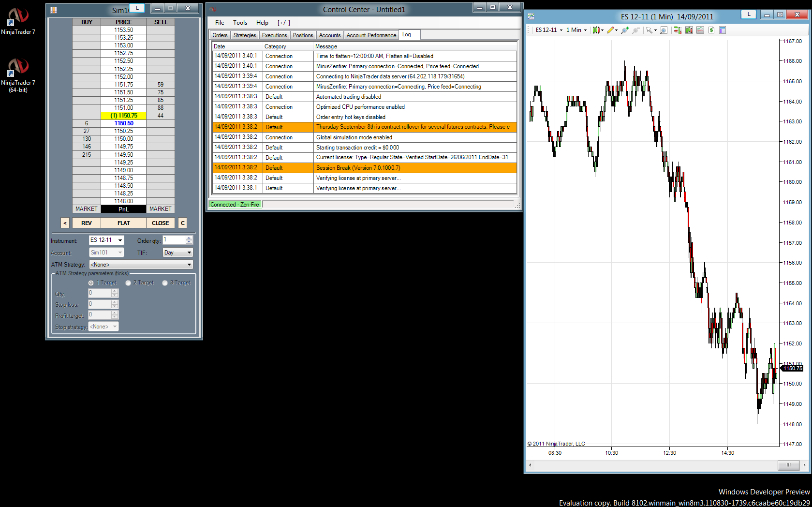The width and height of the screenshot is (812, 507).
Task: Select the 1 Target radio button
Action: pos(91,283)
